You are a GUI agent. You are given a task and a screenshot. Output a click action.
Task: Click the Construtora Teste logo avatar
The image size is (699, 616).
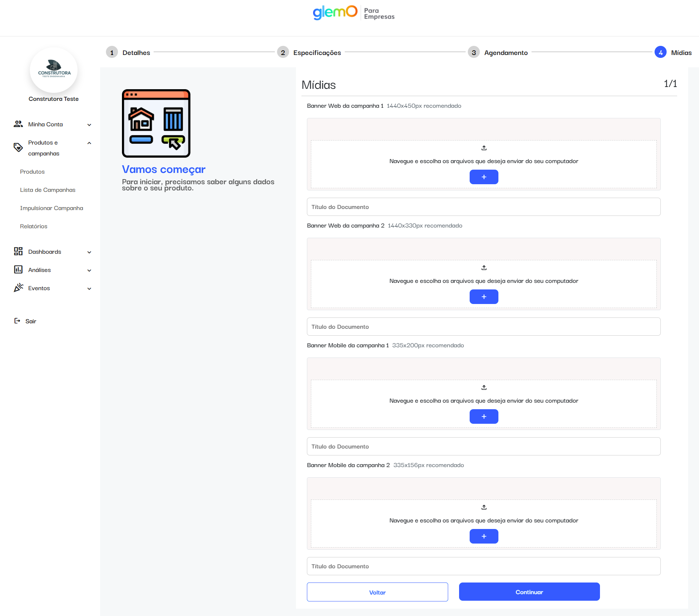pos(54,70)
